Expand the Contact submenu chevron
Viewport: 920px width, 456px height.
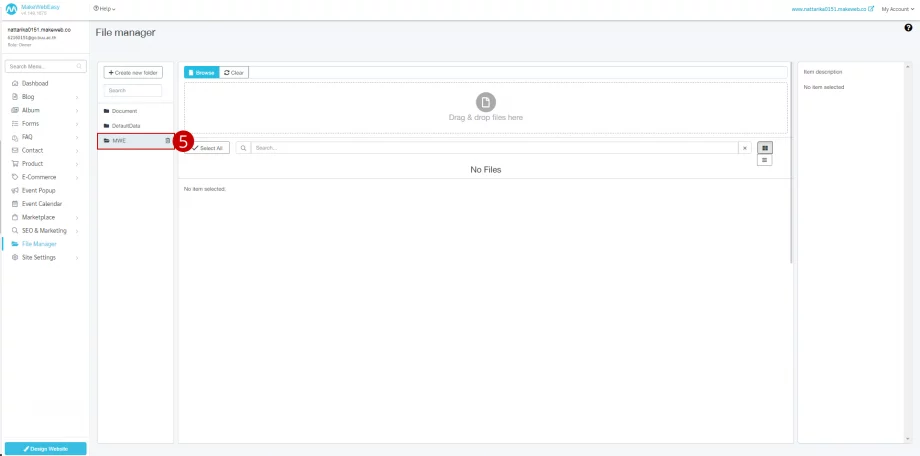(x=77, y=151)
